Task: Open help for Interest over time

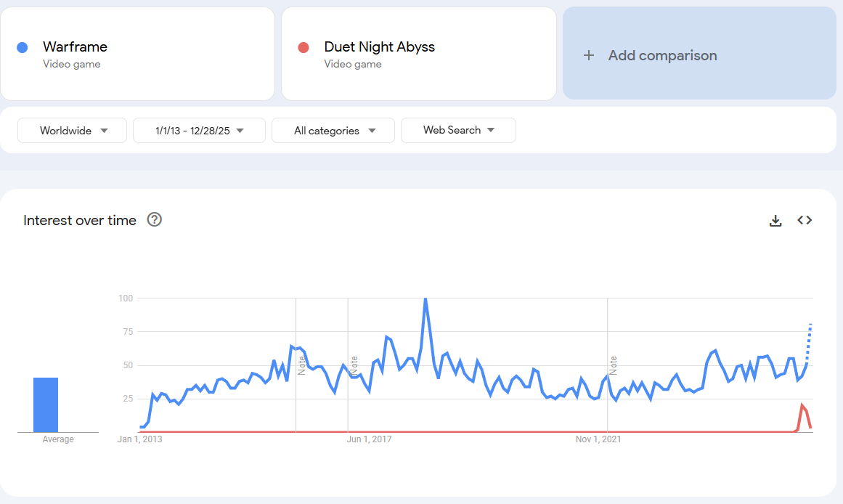Action: (155, 219)
